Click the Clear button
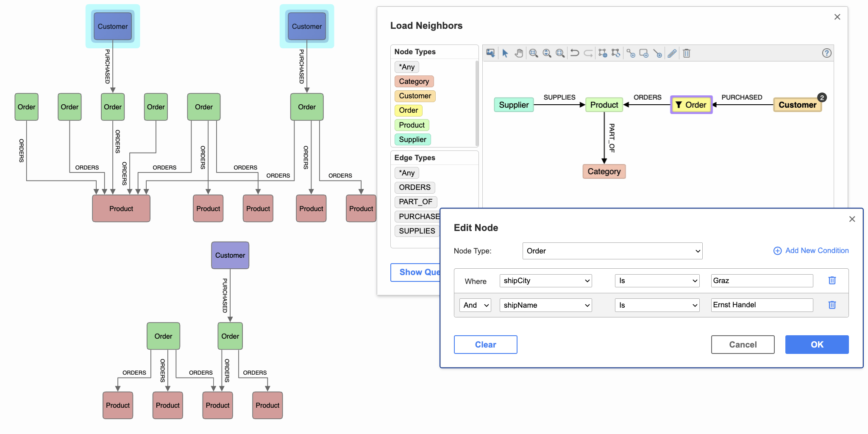 486,345
